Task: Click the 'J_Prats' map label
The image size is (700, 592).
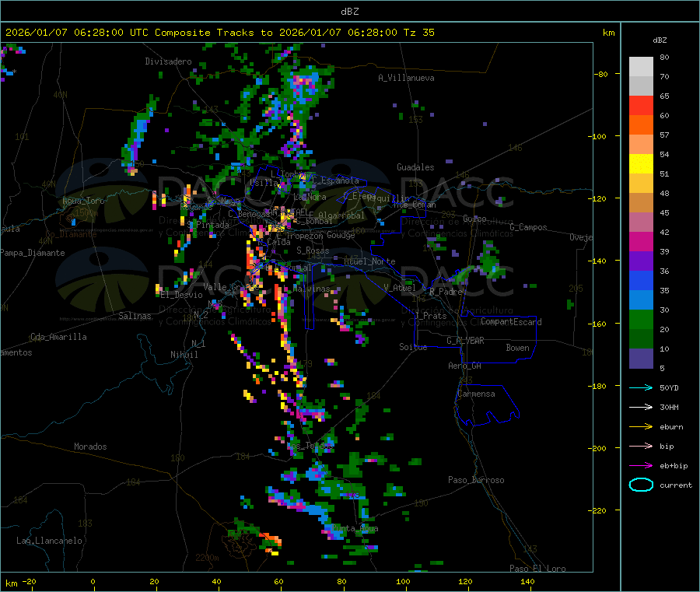Action: [x=430, y=316]
